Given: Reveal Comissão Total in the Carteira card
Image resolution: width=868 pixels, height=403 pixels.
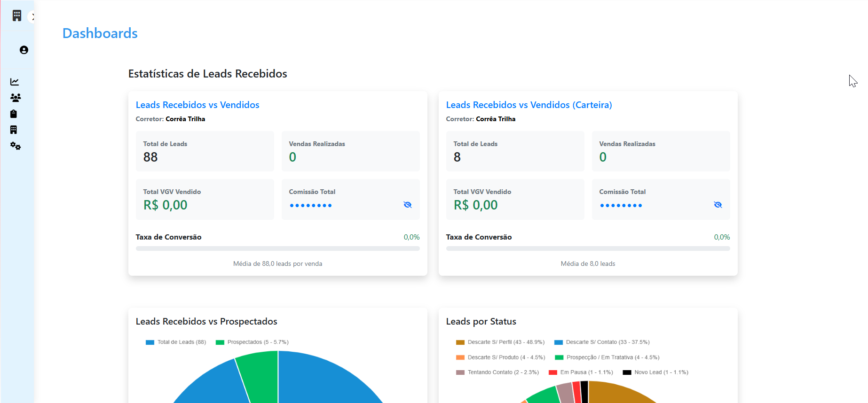Looking at the screenshot, I should coord(718,205).
